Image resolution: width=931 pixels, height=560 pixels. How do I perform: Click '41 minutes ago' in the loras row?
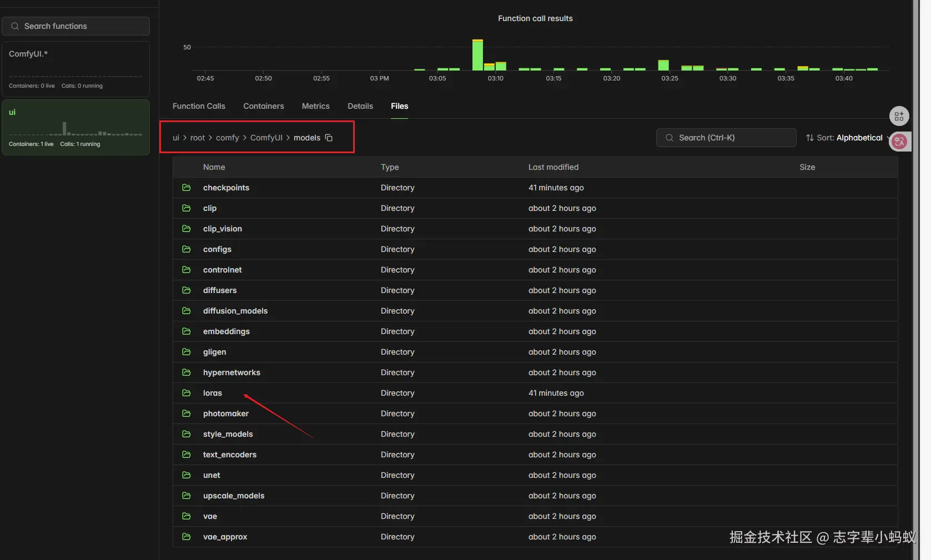click(x=556, y=393)
